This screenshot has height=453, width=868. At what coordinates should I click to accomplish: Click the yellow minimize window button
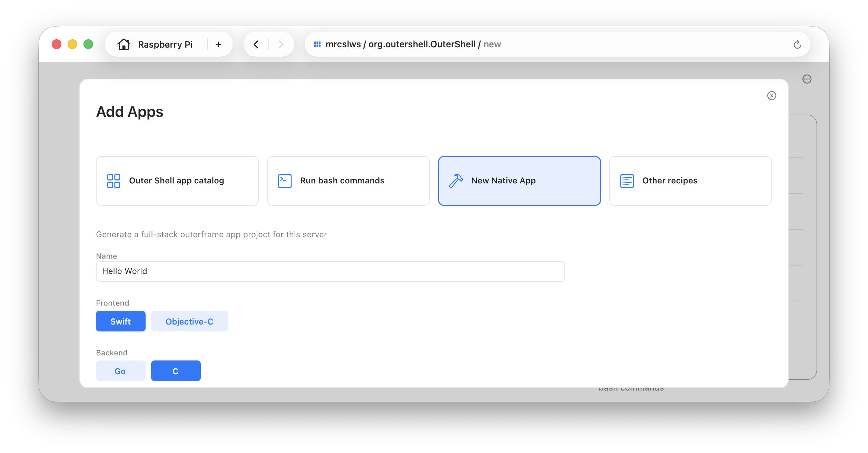[72, 44]
